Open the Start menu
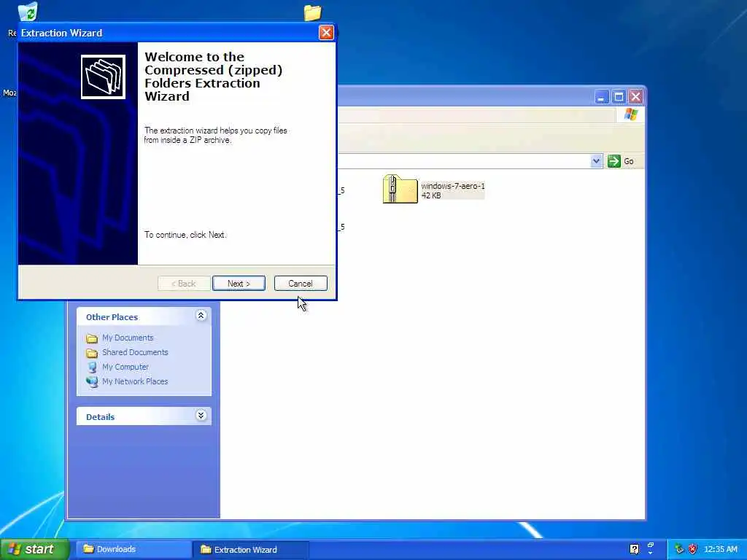 pos(34,549)
